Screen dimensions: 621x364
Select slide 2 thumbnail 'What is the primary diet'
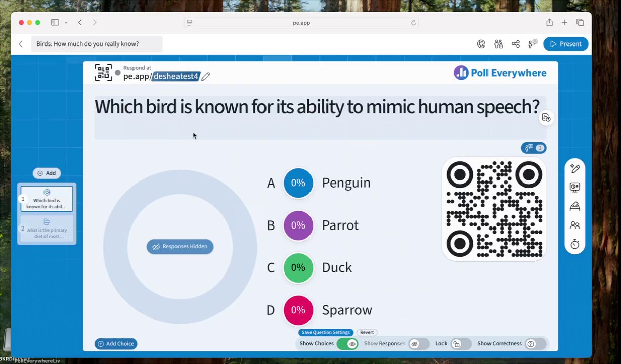pyautogui.click(x=47, y=229)
